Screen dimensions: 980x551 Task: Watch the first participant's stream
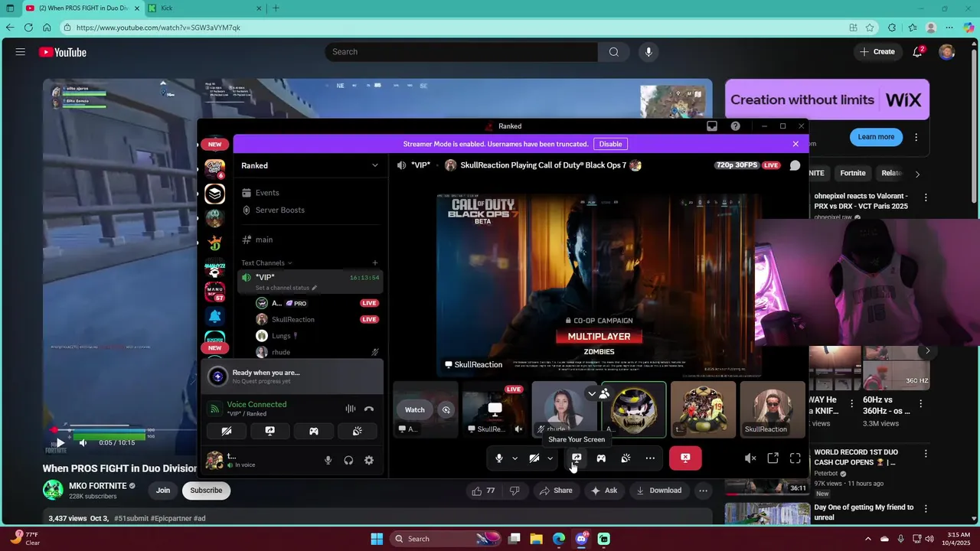click(x=415, y=409)
